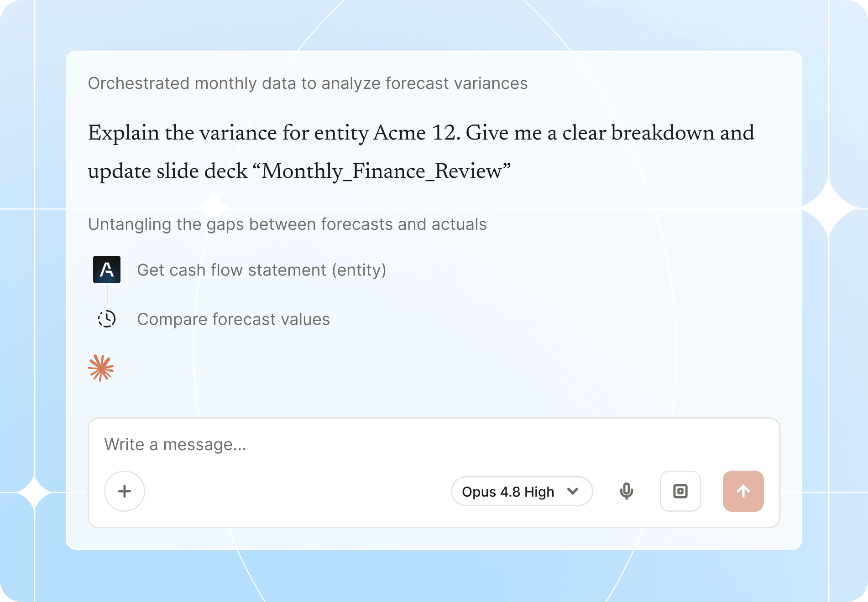Expand Untangling the gaps thinking section
The image size is (868, 602).
click(x=288, y=224)
